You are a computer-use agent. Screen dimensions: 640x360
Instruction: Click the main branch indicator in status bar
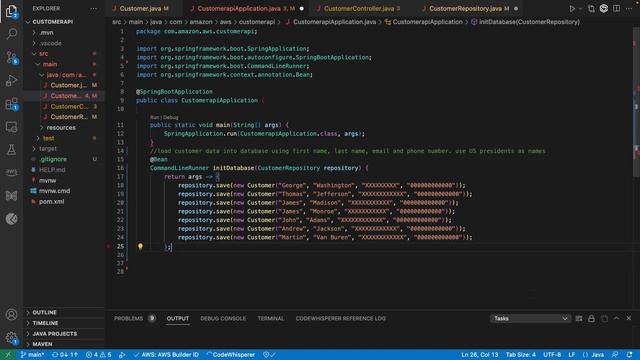tap(32, 355)
